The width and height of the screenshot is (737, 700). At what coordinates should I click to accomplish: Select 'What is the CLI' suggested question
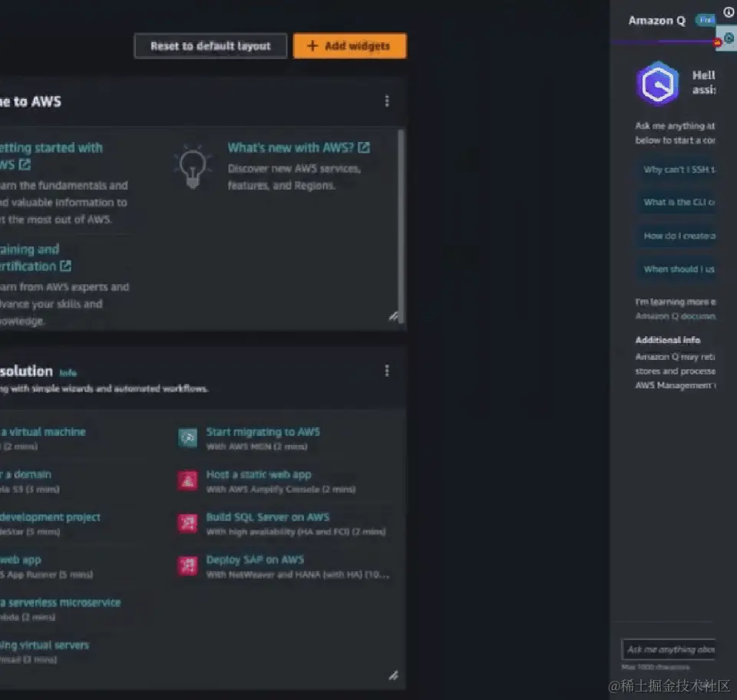tap(676, 203)
